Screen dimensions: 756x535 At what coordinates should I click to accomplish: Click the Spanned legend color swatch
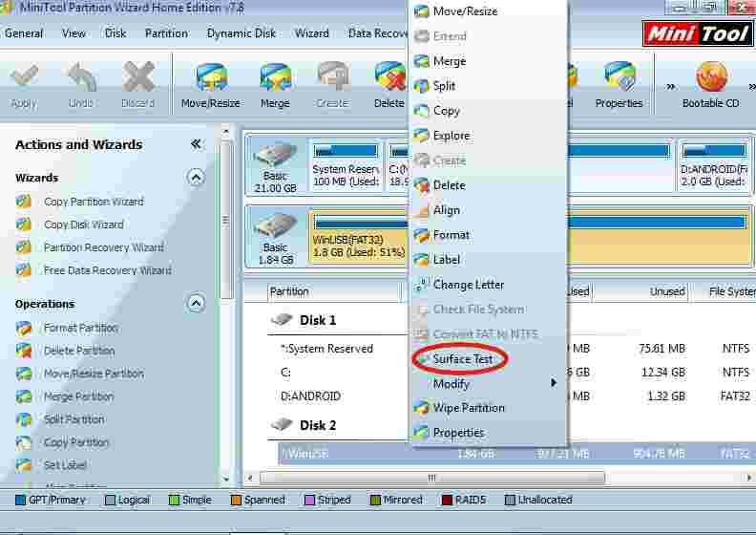tap(236, 501)
